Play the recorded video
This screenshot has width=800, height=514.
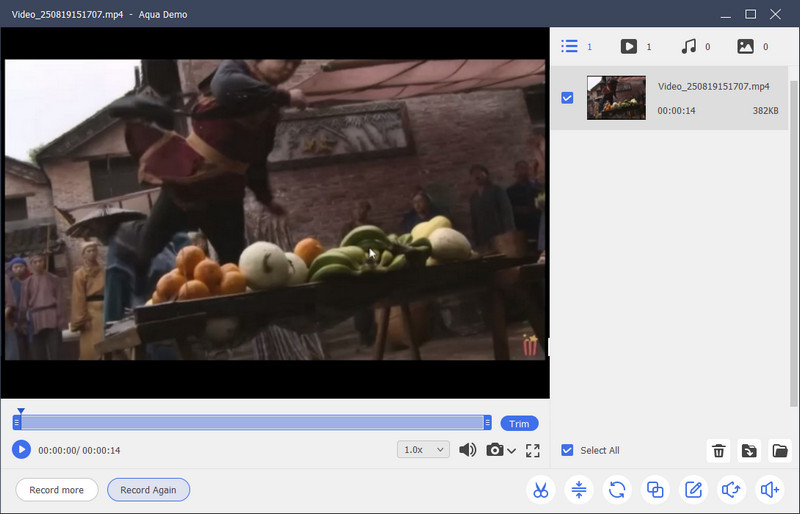21,450
